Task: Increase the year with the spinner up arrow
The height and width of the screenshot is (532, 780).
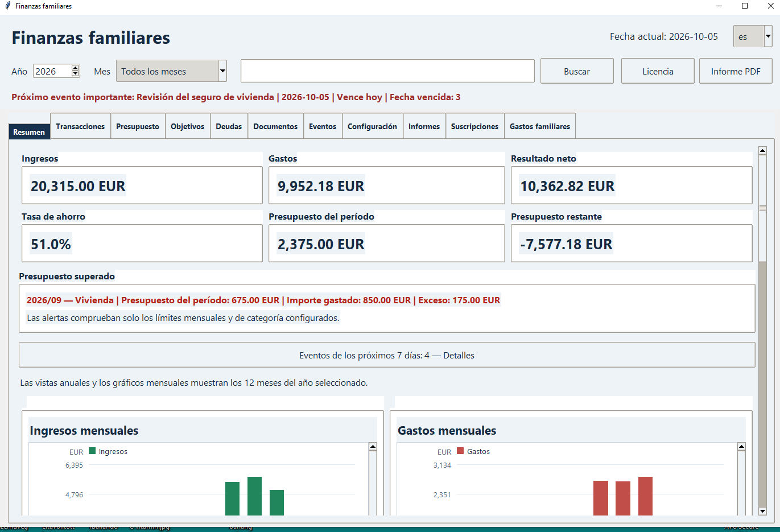Action: click(75, 68)
